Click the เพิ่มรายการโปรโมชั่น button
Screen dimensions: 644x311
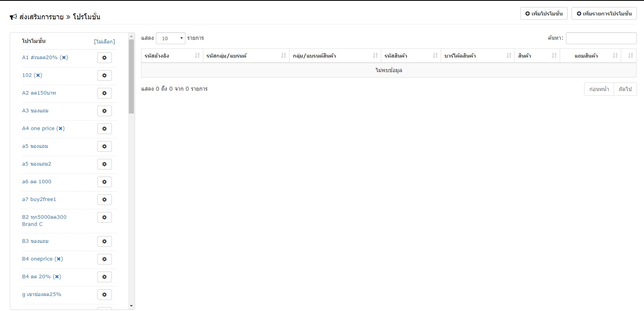(604, 14)
